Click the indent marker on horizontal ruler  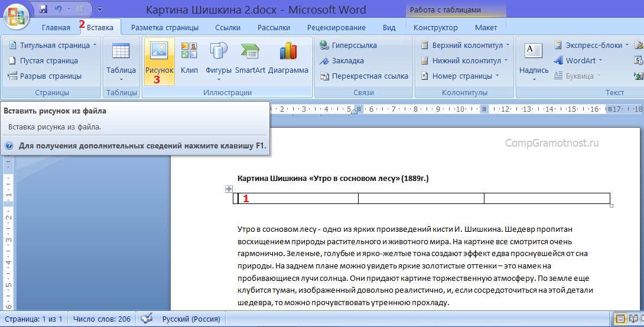354,110
